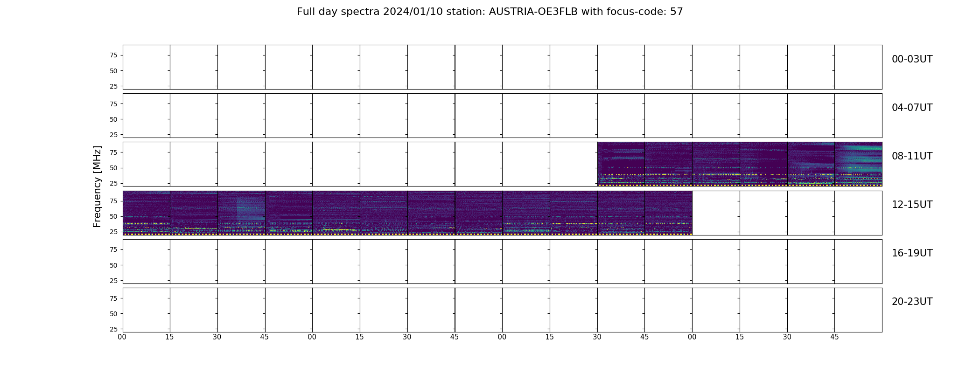Click the 25 tick label in the 04-07UT row
The width and height of the screenshot is (980, 373).
click(113, 135)
